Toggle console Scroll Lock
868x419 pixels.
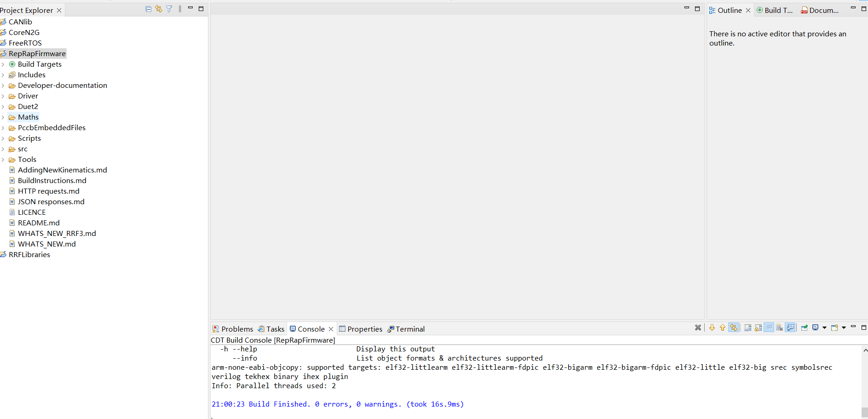click(x=758, y=327)
